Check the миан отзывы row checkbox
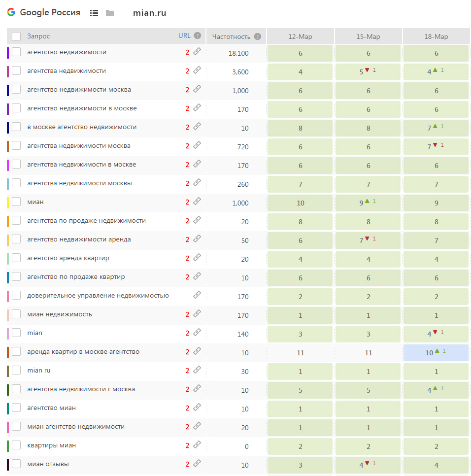The image size is (471, 476). point(16,464)
